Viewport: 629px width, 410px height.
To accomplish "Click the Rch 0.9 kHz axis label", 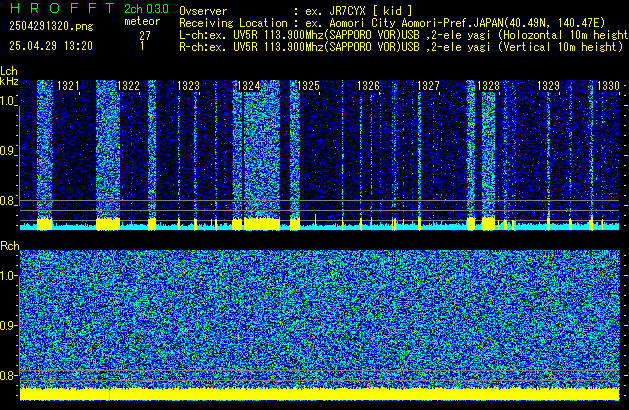I will (8, 325).
